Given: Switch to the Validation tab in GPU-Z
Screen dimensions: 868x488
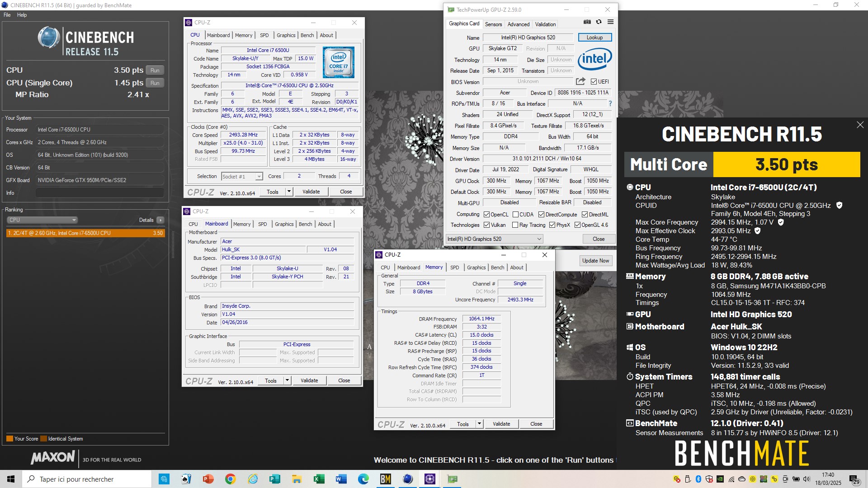Looking at the screenshot, I should click(545, 24).
